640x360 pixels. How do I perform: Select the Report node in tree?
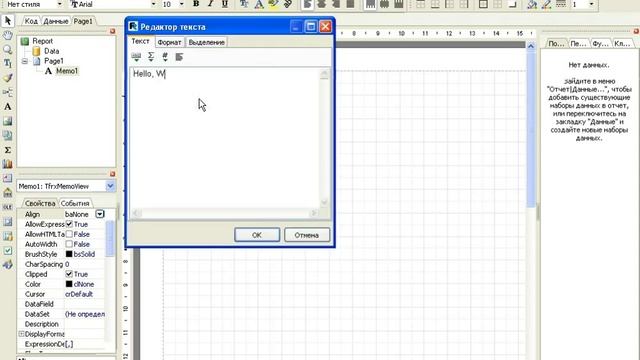tap(42, 41)
